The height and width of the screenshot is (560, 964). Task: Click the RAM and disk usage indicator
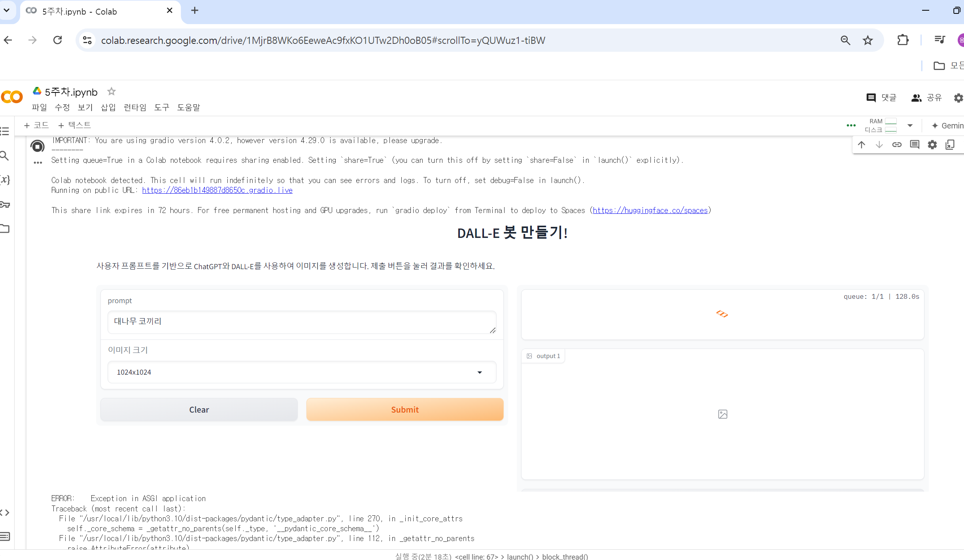pyautogui.click(x=881, y=126)
